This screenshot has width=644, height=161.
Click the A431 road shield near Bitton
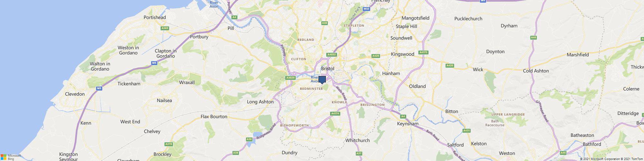coord(467,130)
